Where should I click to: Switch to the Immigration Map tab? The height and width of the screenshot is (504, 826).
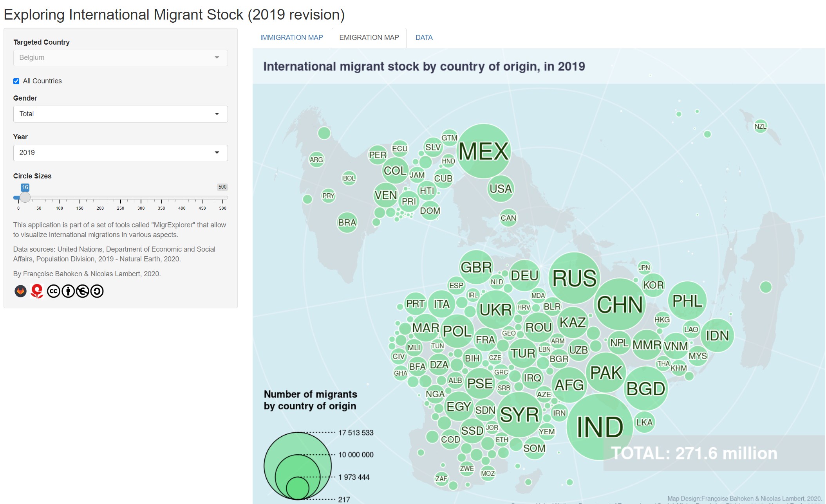click(291, 38)
